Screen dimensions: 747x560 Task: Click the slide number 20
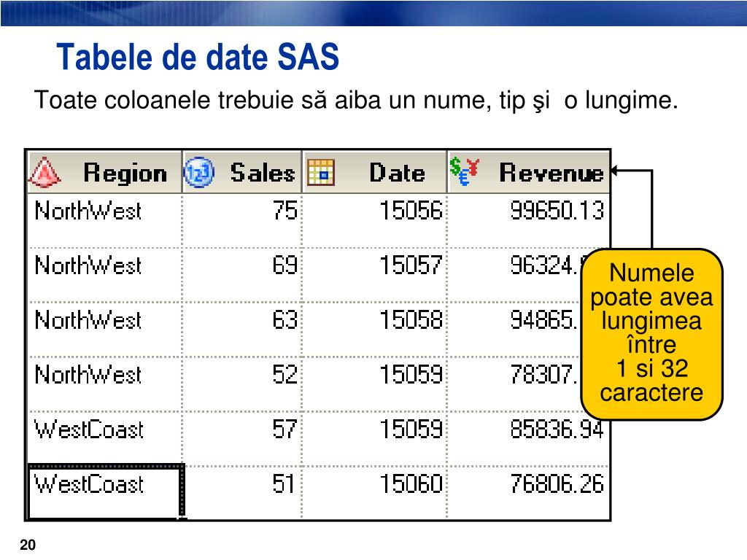(28, 545)
